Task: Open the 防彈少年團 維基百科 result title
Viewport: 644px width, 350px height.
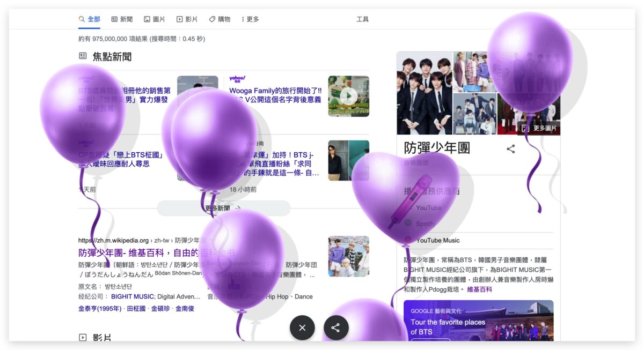Action: pos(157,252)
